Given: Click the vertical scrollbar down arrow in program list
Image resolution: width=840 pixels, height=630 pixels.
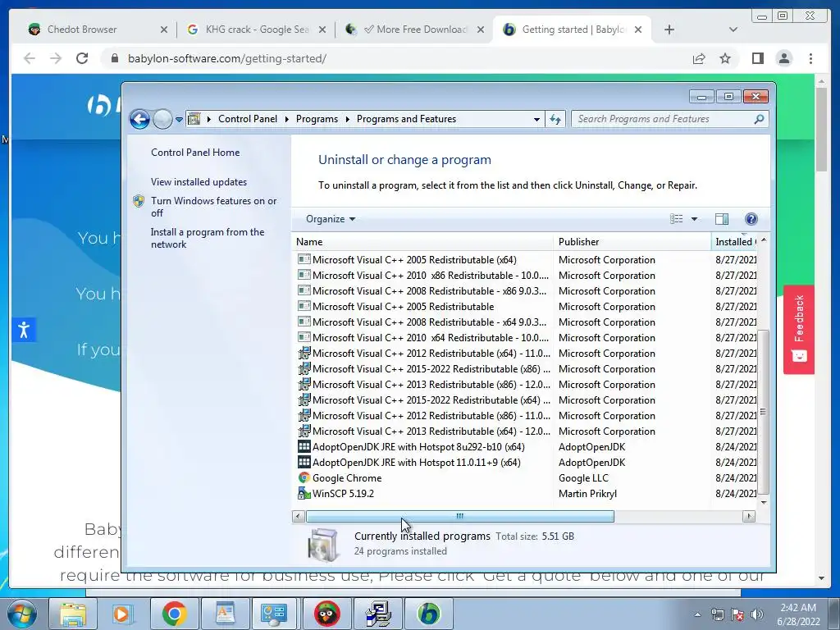Looking at the screenshot, I should pos(764,502).
